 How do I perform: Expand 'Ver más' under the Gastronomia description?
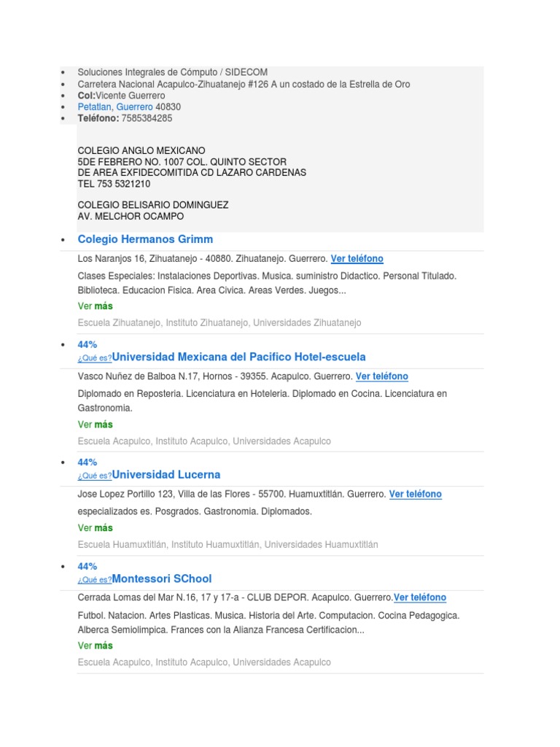96,425
